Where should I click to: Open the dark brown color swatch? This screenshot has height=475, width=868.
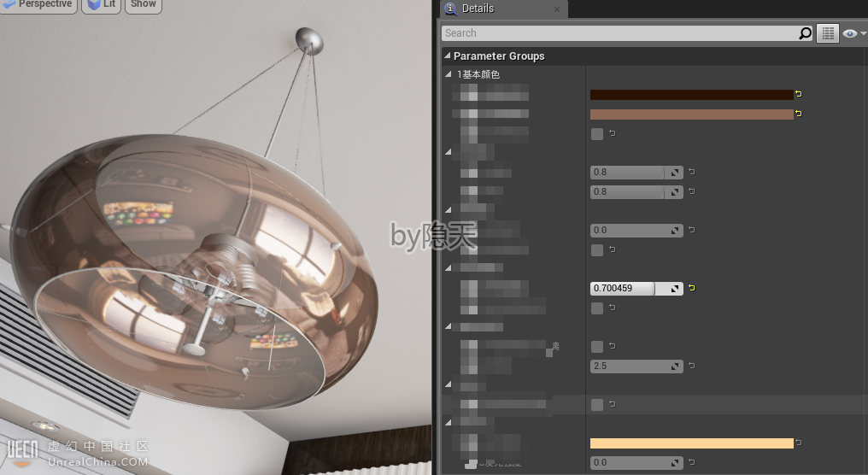click(x=691, y=95)
